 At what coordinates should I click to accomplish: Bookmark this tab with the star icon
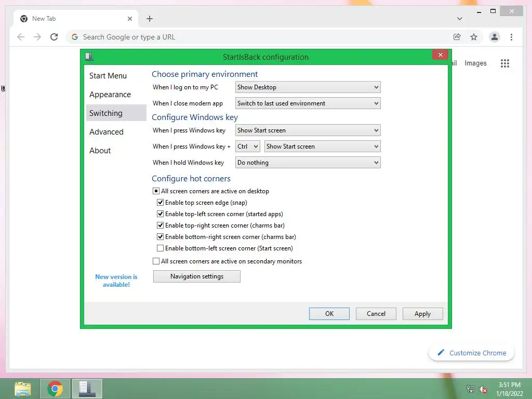tap(474, 37)
